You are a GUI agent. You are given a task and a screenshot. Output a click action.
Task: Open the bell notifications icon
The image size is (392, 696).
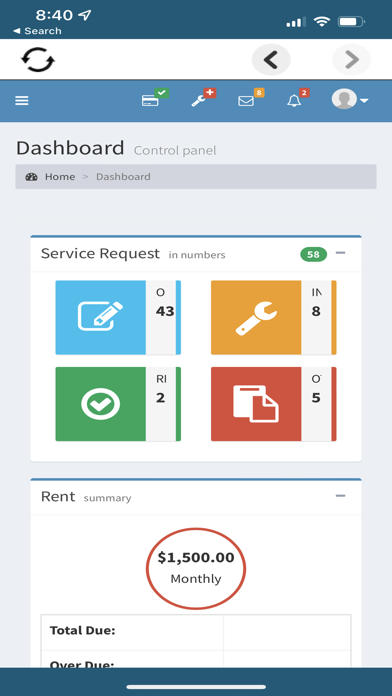297,98
